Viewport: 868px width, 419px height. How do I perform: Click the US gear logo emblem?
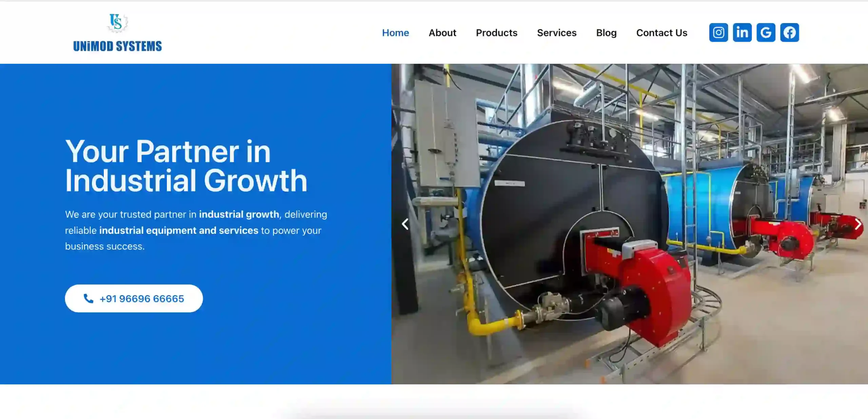tap(117, 23)
